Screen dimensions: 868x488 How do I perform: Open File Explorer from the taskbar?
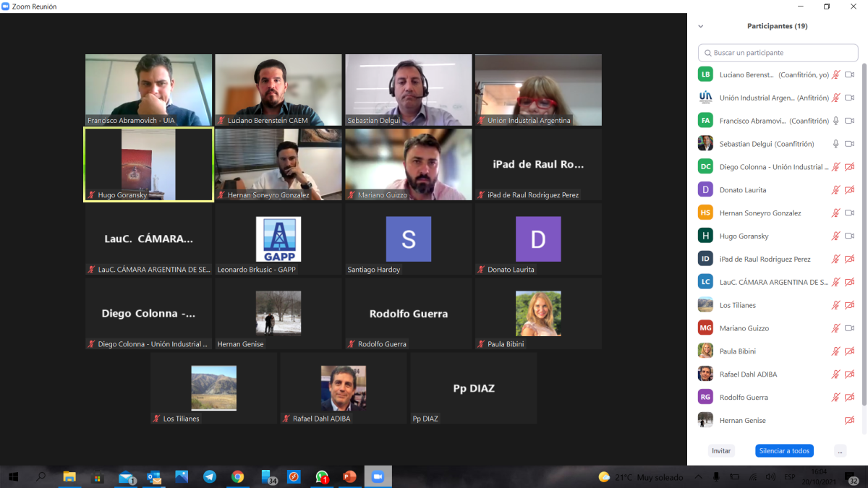pos(69,476)
